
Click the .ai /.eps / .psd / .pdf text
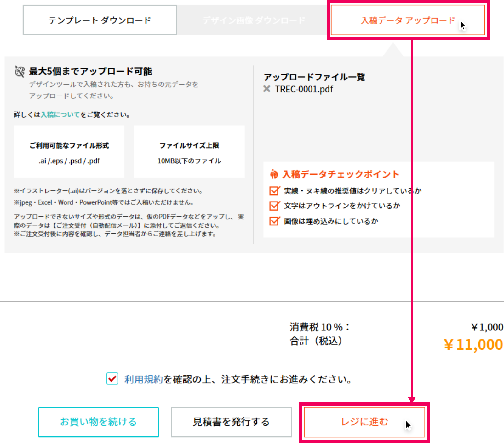click(69, 161)
